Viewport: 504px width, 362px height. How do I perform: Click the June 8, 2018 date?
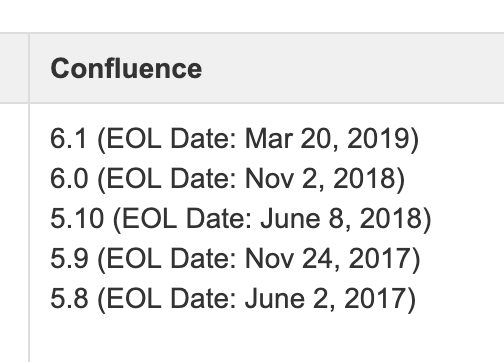click(x=342, y=219)
